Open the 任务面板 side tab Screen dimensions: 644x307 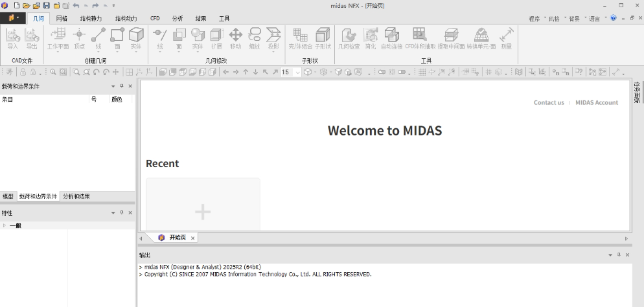[x=638, y=92]
